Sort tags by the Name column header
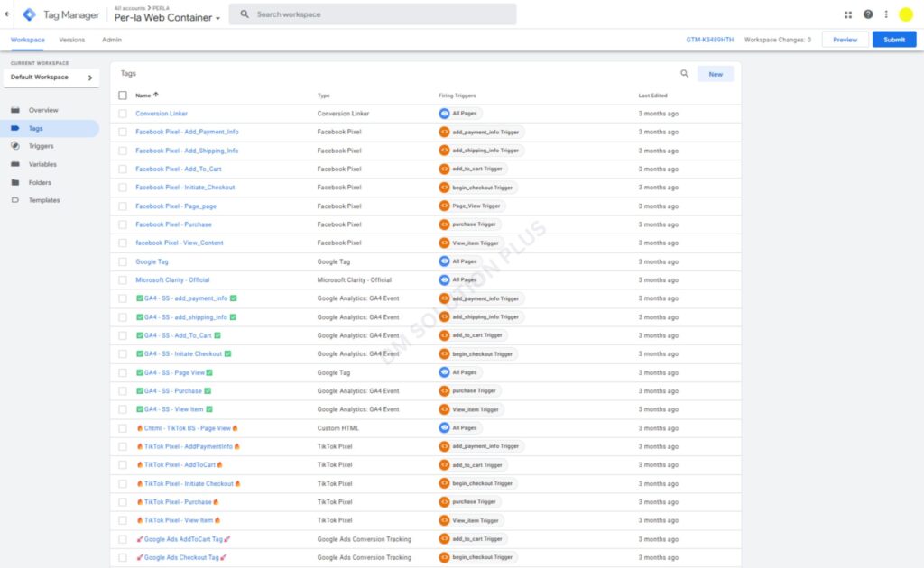 143,95
